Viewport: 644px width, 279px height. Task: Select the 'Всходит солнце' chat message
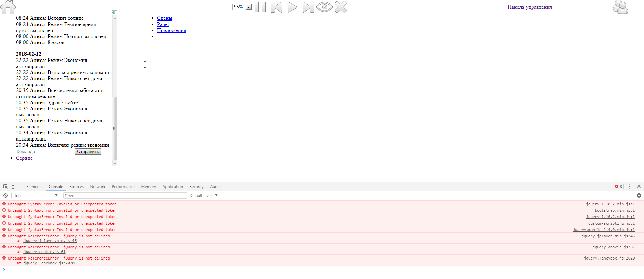click(x=65, y=18)
